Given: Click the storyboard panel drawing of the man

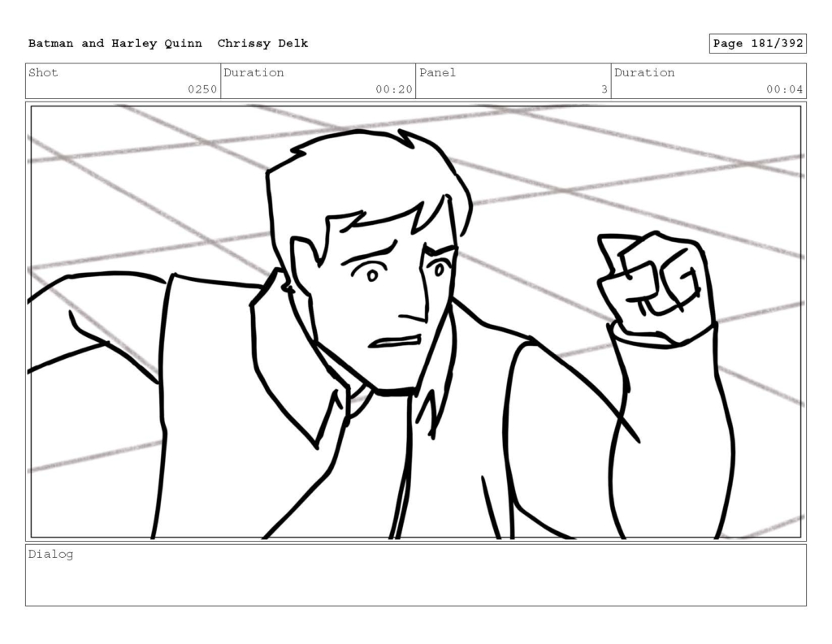Looking at the screenshot, I should (x=416, y=322).
